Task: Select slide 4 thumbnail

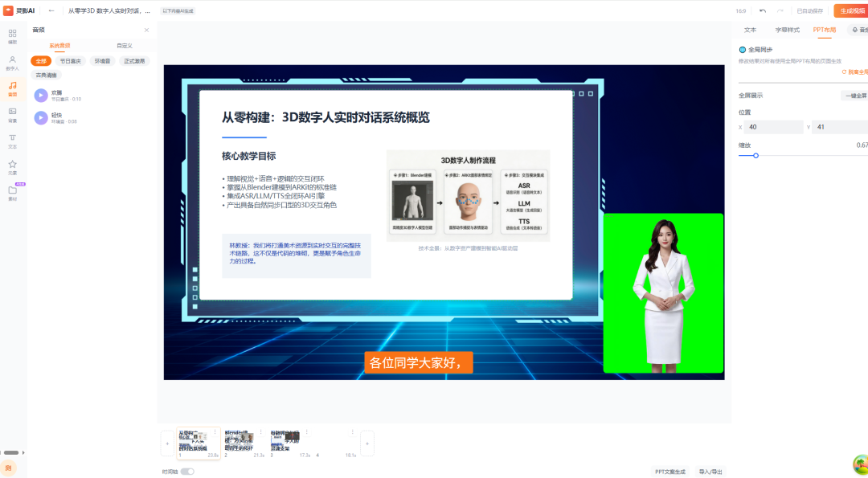Action: [x=337, y=443]
